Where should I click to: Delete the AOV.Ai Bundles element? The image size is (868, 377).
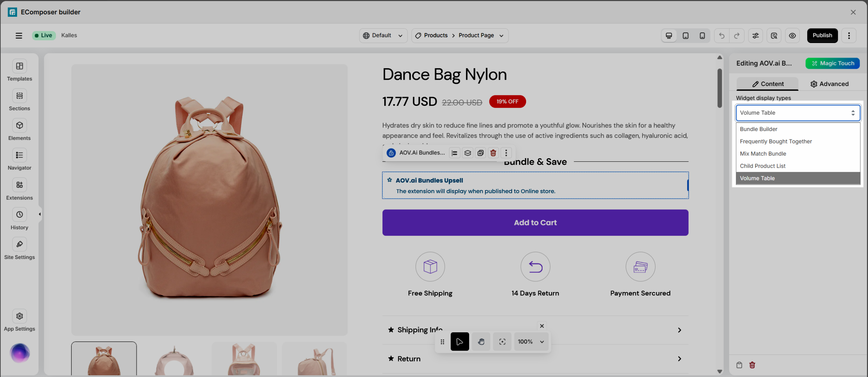[x=493, y=153]
